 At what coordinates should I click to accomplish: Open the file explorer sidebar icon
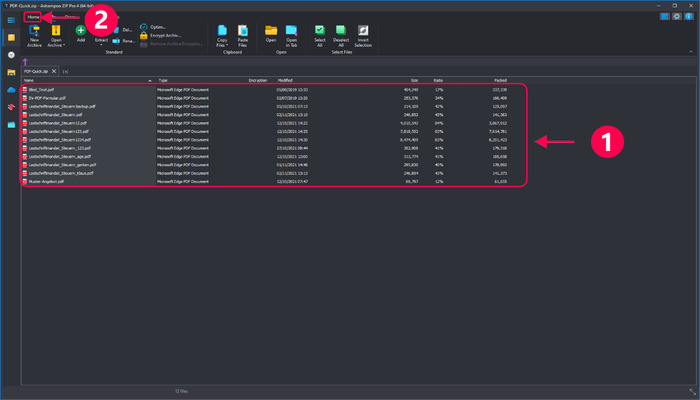pos(11,72)
